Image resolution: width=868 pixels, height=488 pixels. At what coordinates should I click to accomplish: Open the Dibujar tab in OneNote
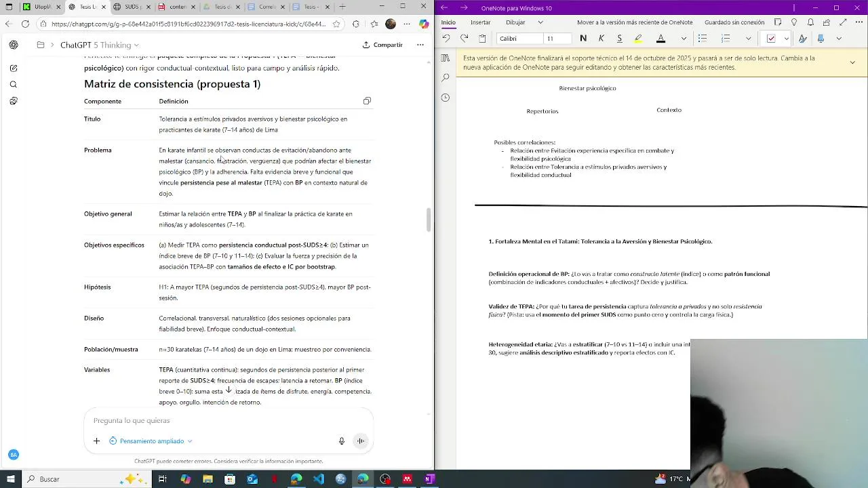515,22
